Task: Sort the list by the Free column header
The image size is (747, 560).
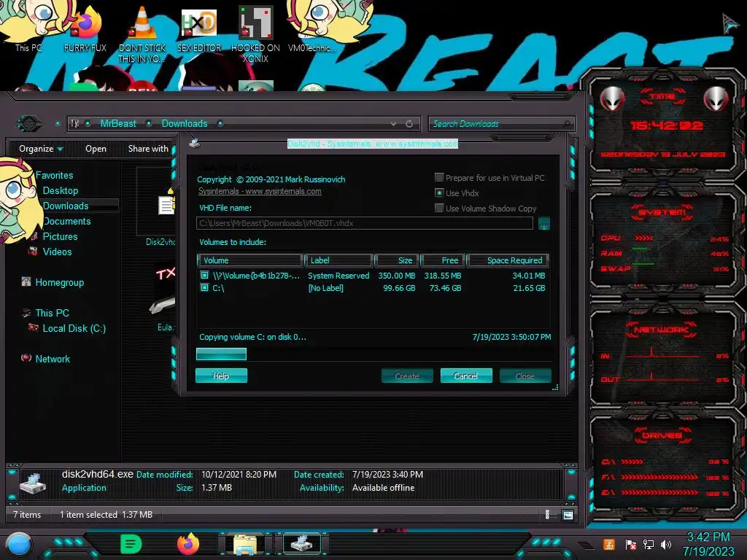Action: (x=443, y=260)
